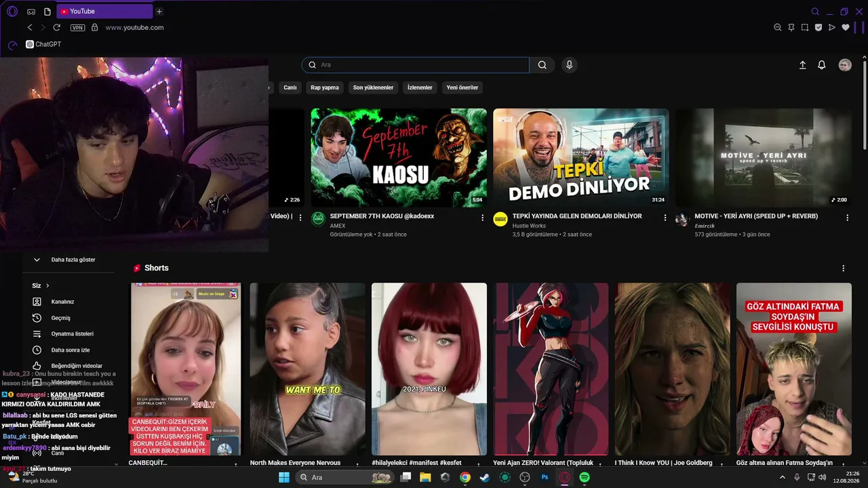The image size is (868, 488).
Task: Open the YouTube account avatar menu
Action: 845,65
